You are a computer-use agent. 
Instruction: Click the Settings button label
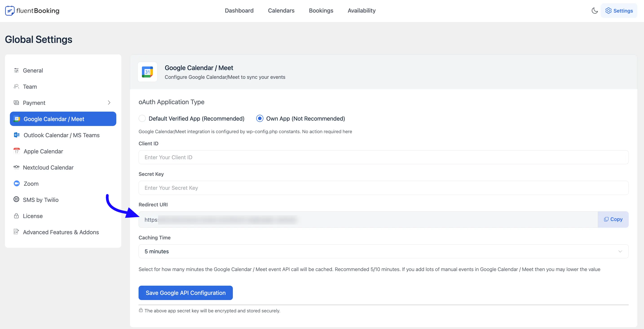click(623, 11)
